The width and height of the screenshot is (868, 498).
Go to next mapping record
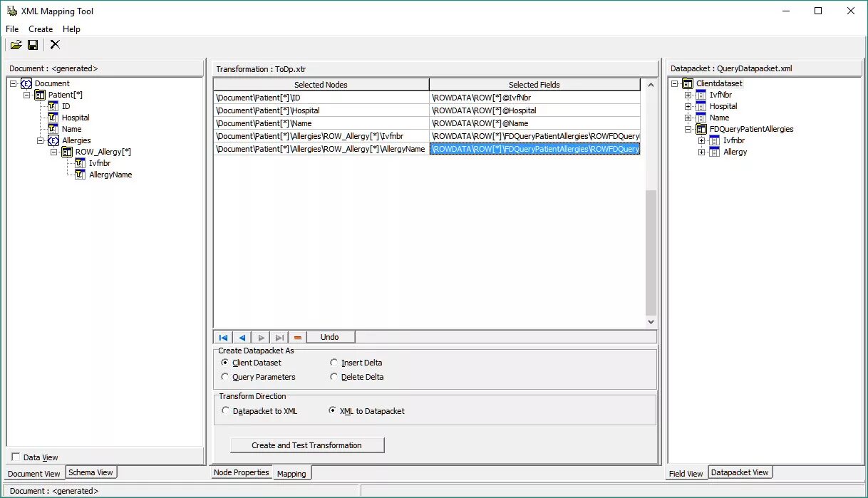[x=261, y=338]
